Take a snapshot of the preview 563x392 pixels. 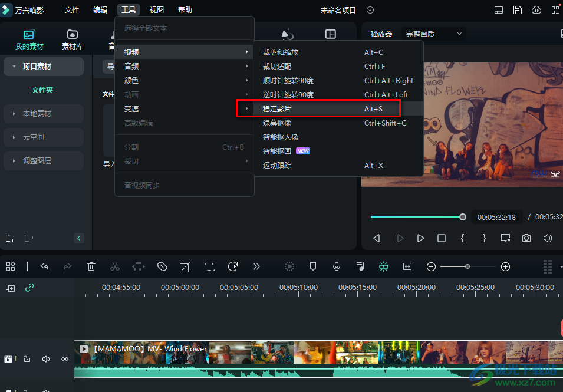pos(526,238)
